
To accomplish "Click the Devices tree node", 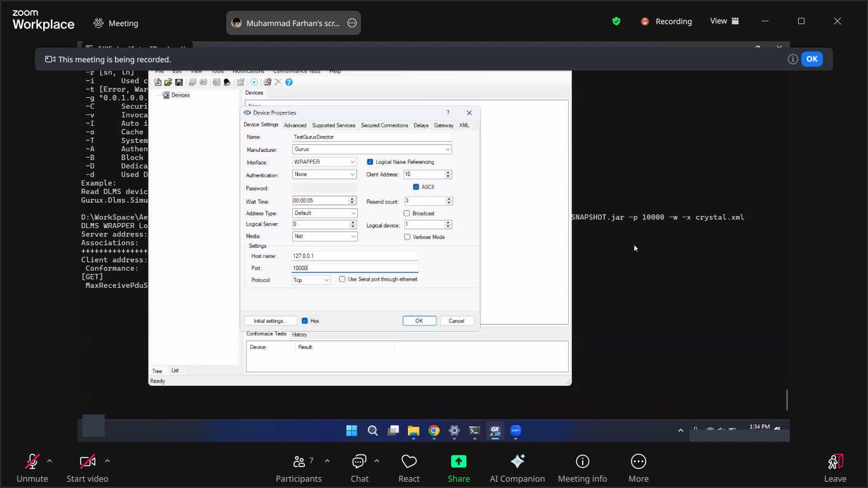I will click(x=176, y=95).
